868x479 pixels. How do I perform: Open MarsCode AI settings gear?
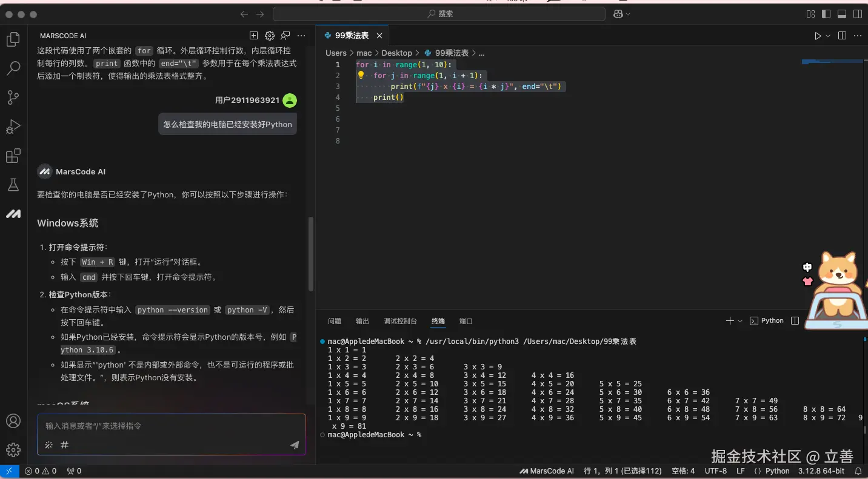click(x=269, y=36)
